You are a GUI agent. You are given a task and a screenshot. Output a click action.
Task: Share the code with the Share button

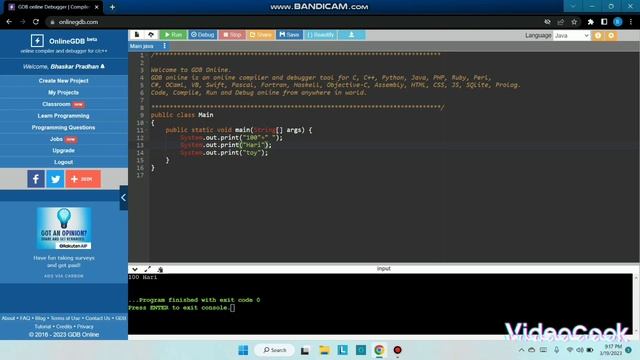pyautogui.click(x=260, y=35)
